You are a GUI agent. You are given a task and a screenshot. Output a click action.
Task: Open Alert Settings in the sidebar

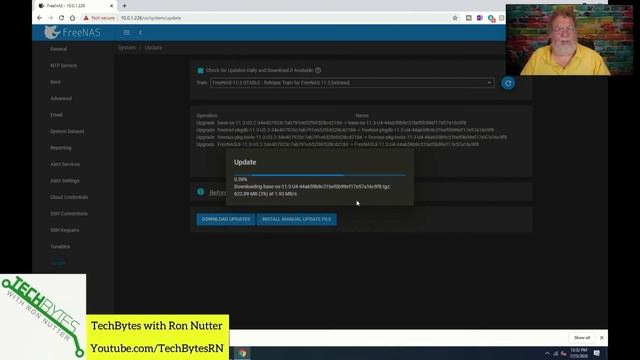65,181
